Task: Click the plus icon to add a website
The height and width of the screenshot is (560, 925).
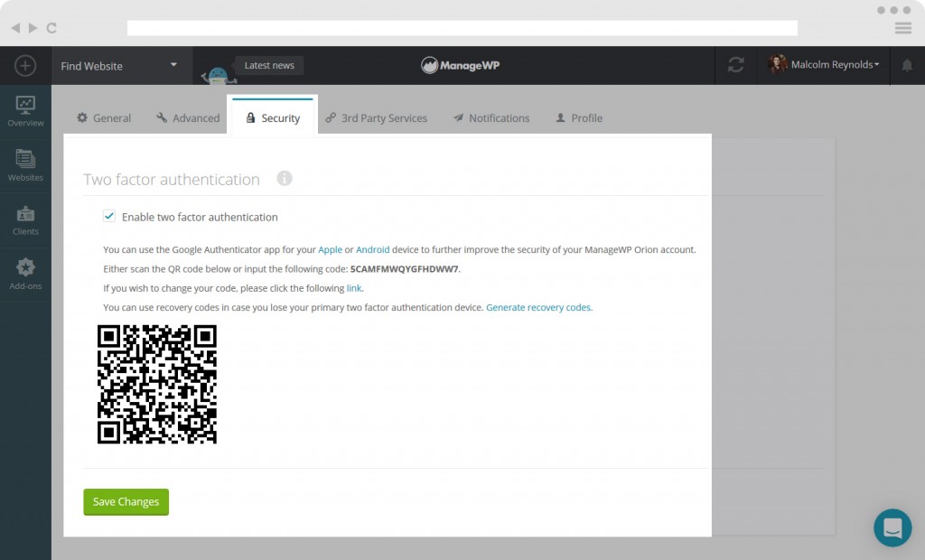Action: 24,65
